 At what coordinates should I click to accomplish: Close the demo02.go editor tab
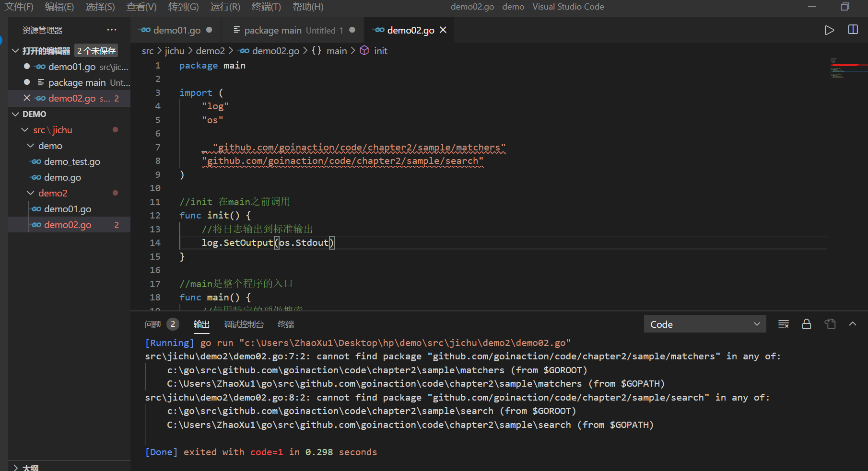[443, 30]
